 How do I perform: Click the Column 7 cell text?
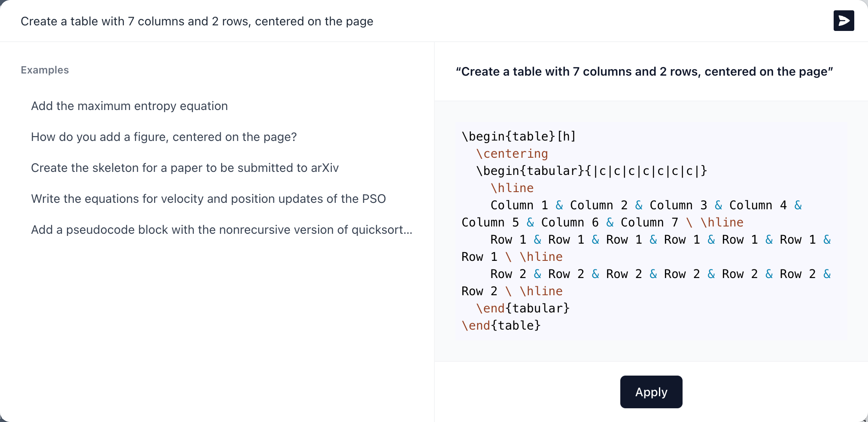[649, 222]
